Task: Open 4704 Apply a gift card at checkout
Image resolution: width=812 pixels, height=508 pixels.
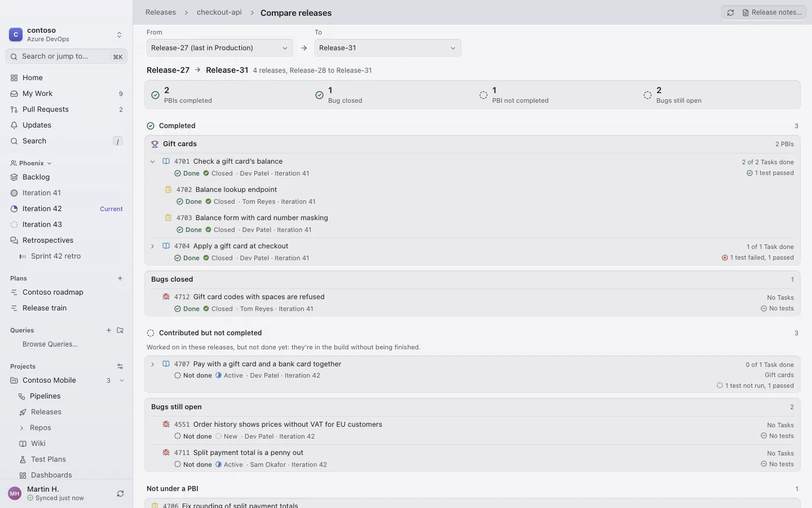Action: pyautogui.click(x=240, y=246)
